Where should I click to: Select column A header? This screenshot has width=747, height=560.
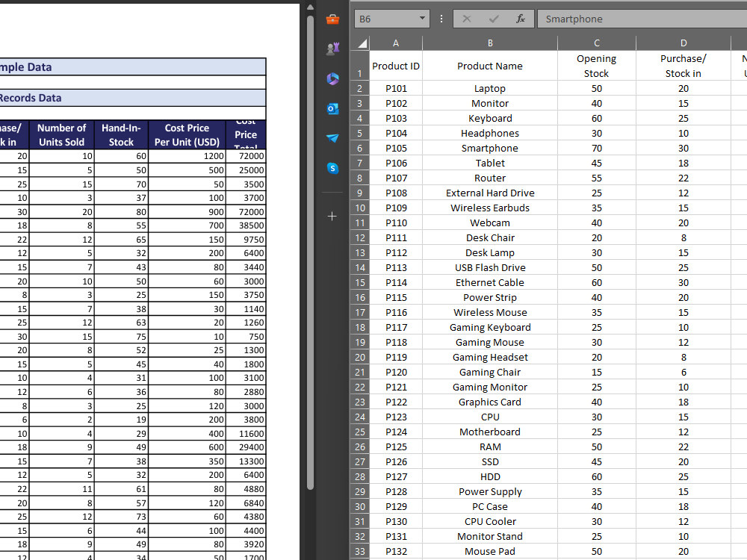pyautogui.click(x=396, y=43)
